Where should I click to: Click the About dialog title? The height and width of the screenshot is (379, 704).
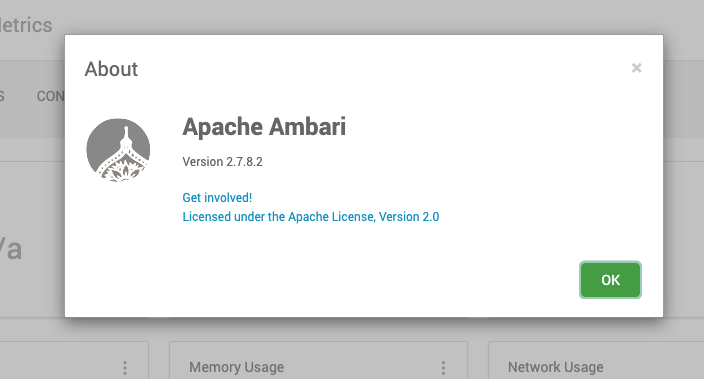tap(111, 69)
